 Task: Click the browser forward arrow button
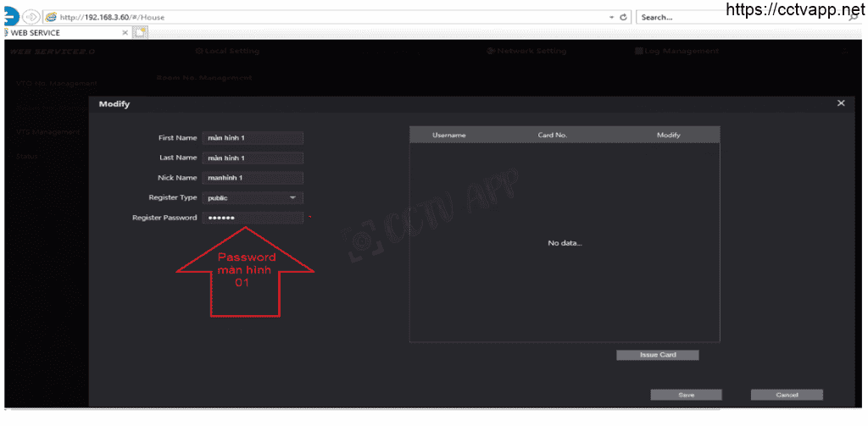tap(31, 17)
